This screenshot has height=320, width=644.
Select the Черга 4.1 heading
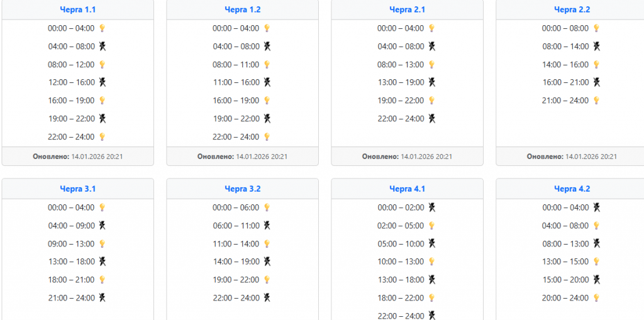tap(408, 189)
